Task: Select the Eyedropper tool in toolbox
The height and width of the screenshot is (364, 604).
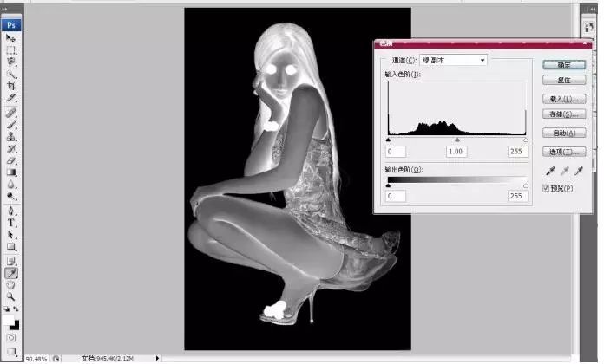Action: coord(10,273)
